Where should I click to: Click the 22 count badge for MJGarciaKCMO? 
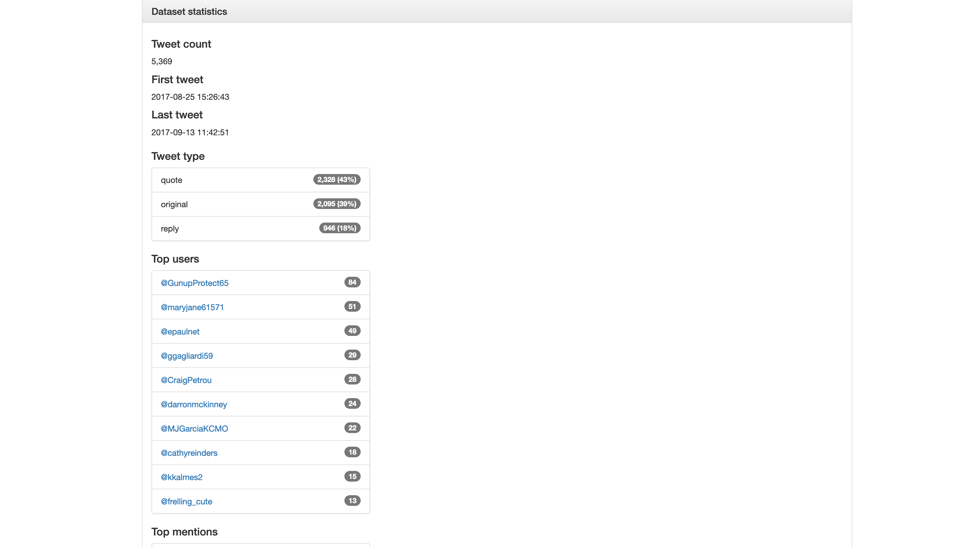point(352,428)
